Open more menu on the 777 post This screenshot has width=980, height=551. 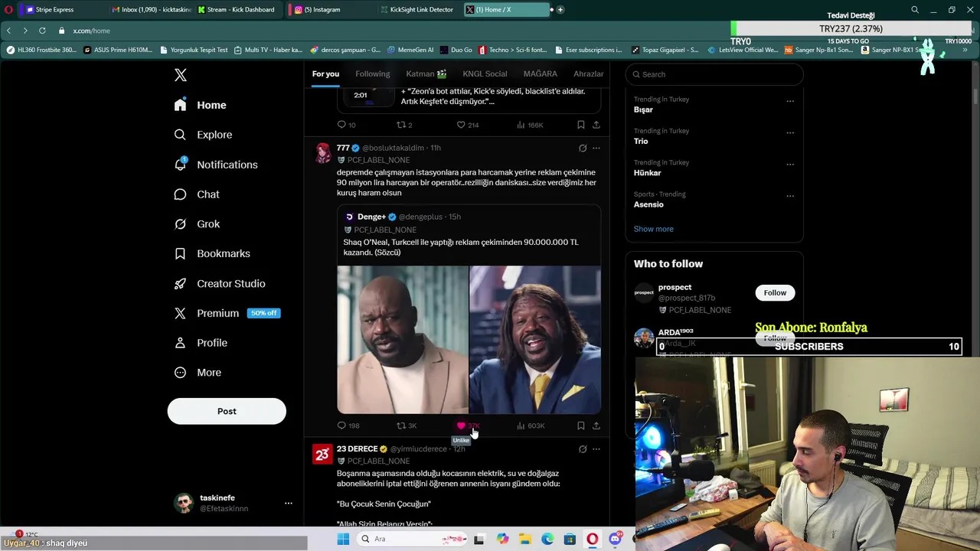[596, 148]
